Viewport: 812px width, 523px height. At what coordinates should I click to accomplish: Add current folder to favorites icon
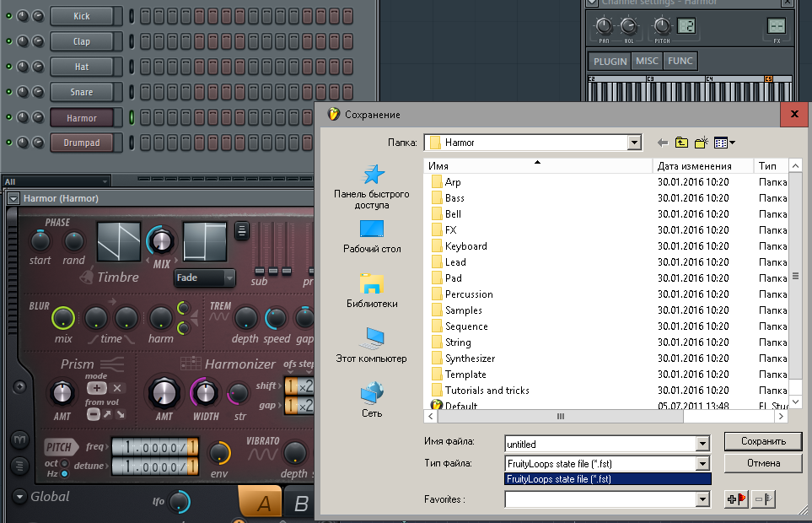(736, 499)
